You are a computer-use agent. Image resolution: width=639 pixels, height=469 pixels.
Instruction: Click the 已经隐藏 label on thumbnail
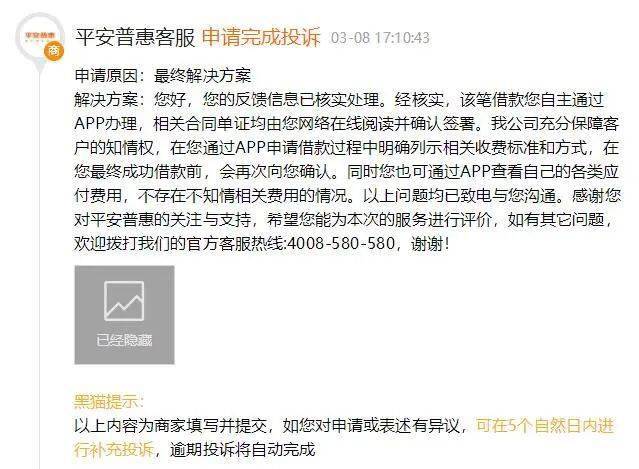click(x=124, y=340)
